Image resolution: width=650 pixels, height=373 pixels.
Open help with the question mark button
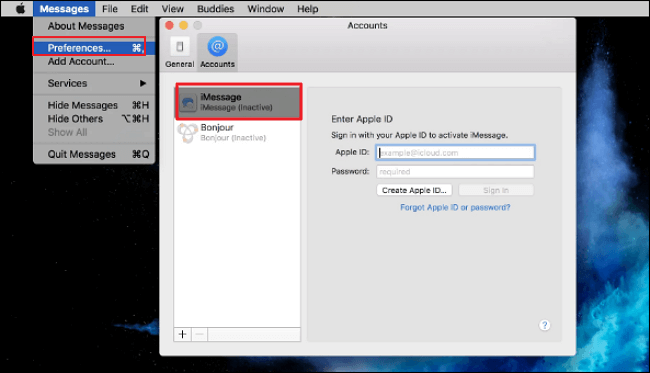(545, 325)
